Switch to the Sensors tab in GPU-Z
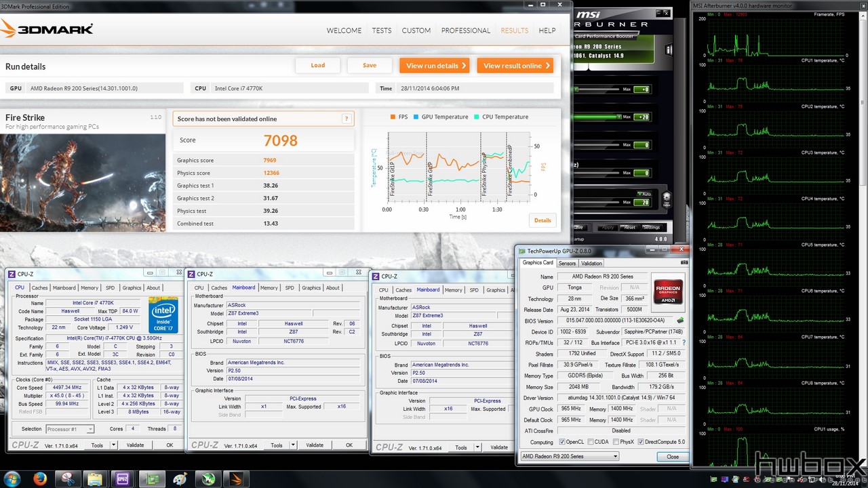The image size is (868, 488). (567, 263)
